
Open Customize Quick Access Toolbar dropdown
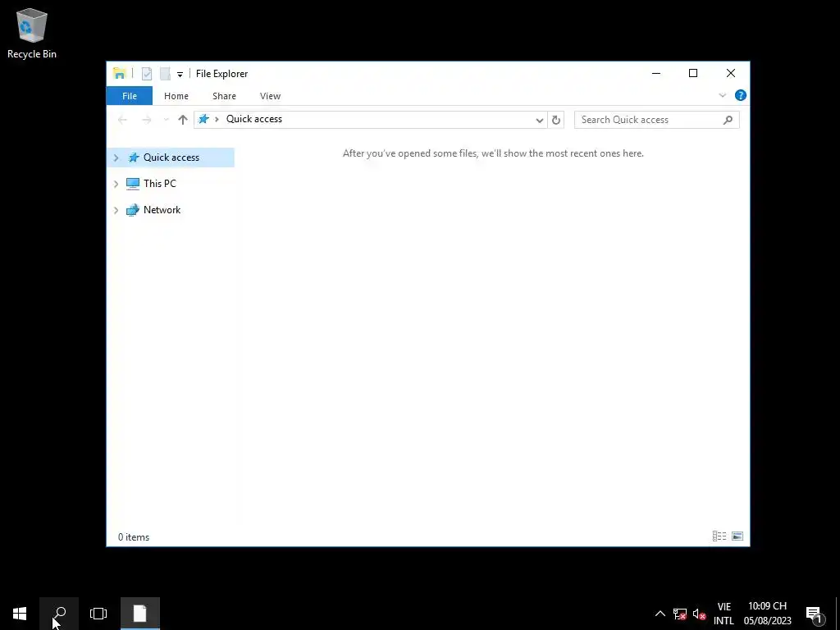(x=180, y=75)
